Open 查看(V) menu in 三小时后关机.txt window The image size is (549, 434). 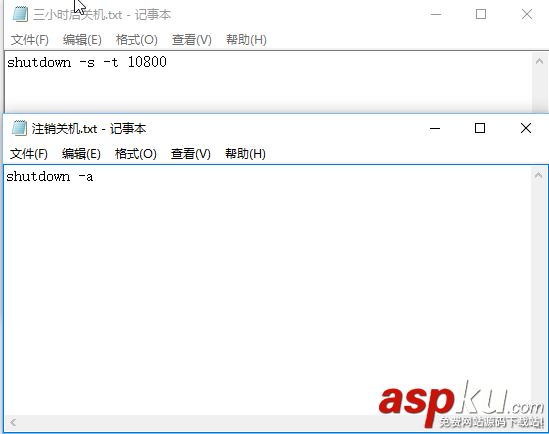(192, 40)
